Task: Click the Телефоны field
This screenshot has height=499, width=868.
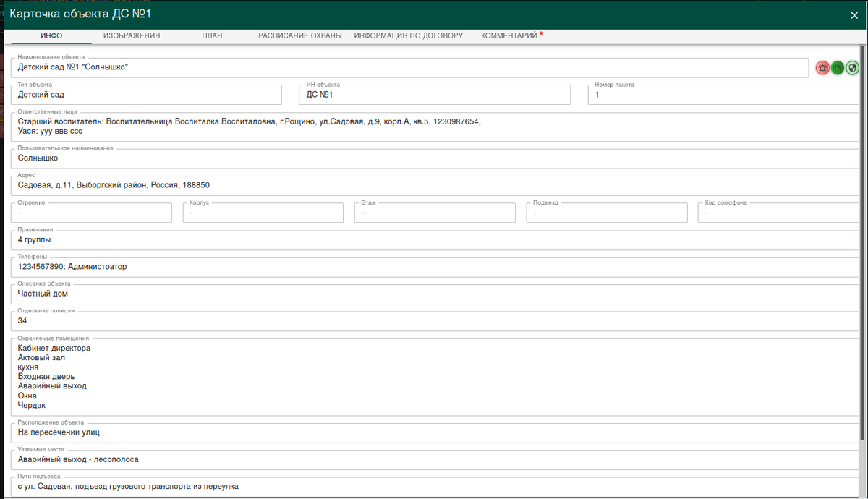Action: pyautogui.click(x=434, y=267)
